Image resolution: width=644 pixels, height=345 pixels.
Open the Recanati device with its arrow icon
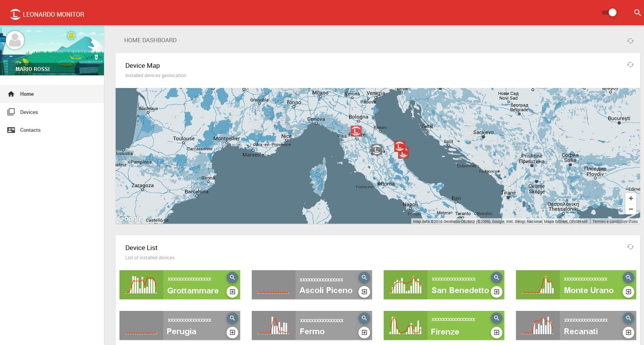coord(628,332)
